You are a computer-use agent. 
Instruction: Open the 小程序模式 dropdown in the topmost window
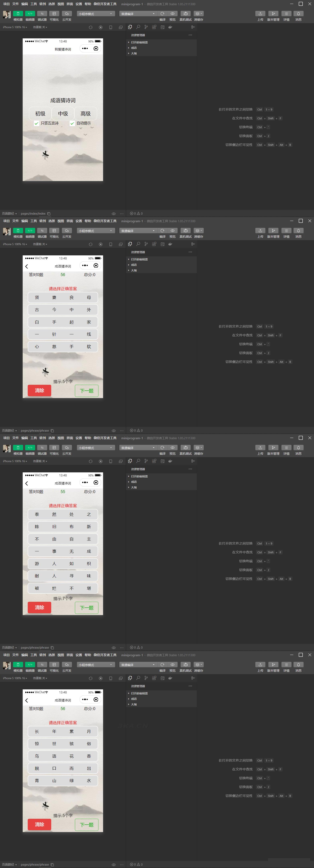click(x=96, y=14)
